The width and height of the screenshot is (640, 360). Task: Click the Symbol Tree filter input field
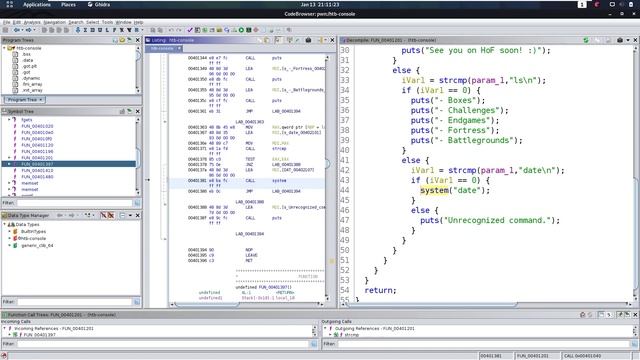[x=74, y=203]
